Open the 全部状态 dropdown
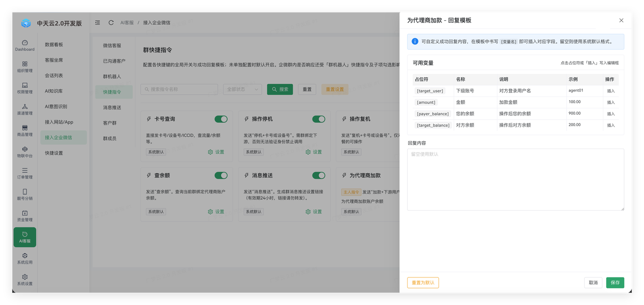 pyautogui.click(x=242, y=89)
